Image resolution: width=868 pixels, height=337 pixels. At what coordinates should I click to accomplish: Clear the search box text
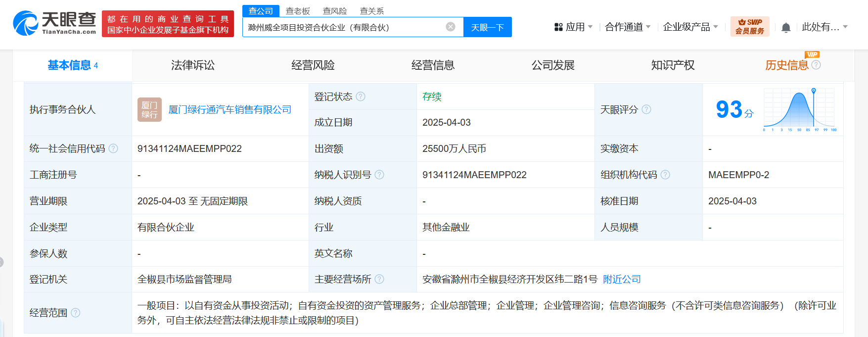pyautogui.click(x=451, y=27)
